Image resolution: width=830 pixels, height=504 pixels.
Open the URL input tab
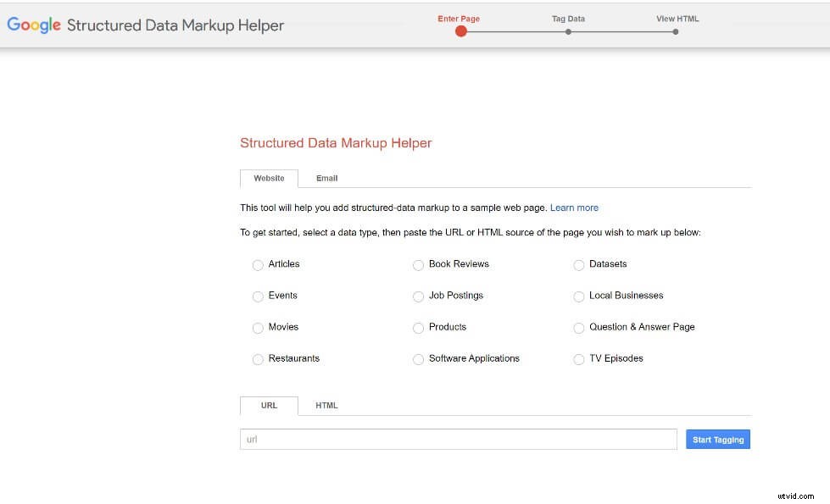click(x=269, y=405)
